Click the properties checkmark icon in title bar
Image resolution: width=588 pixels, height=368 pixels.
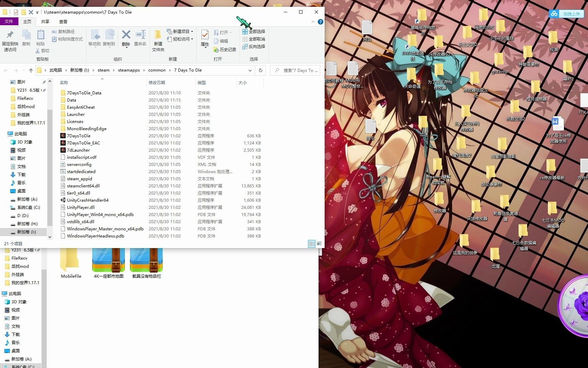click(16, 12)
